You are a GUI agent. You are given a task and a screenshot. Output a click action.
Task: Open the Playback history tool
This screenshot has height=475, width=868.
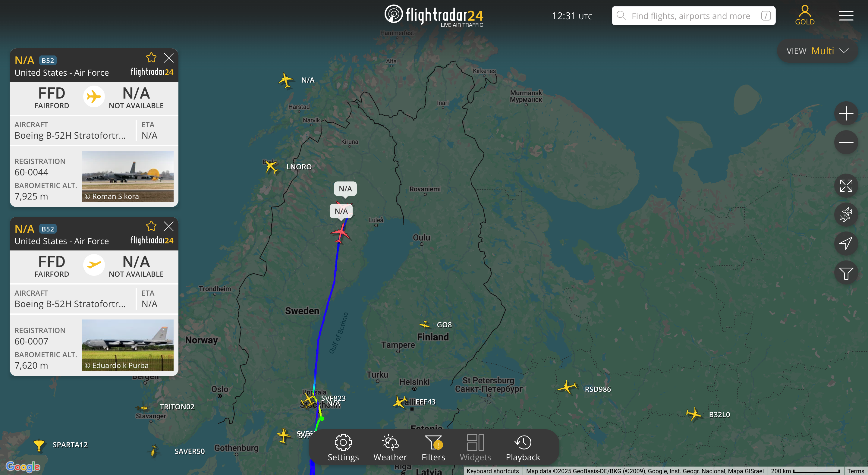[x=523, y=448]
